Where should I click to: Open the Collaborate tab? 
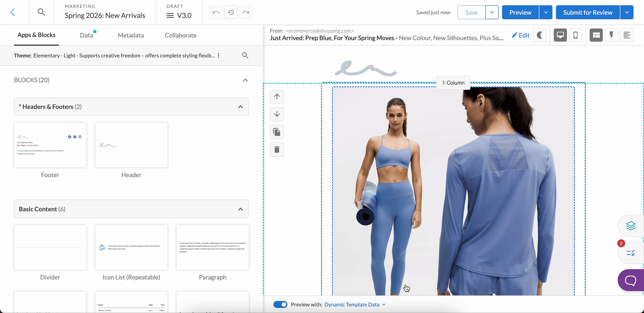click(x=180, y=35)
